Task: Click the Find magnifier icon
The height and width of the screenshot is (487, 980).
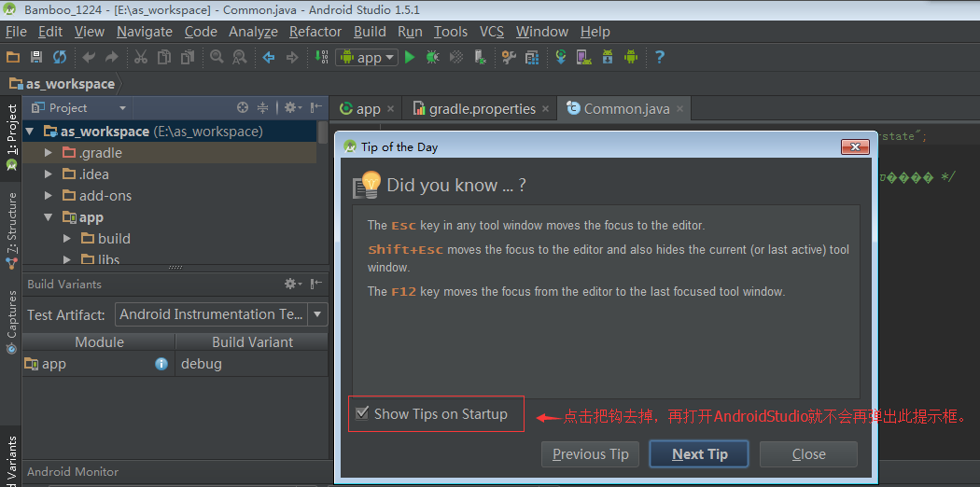Action: click(217, 58)
